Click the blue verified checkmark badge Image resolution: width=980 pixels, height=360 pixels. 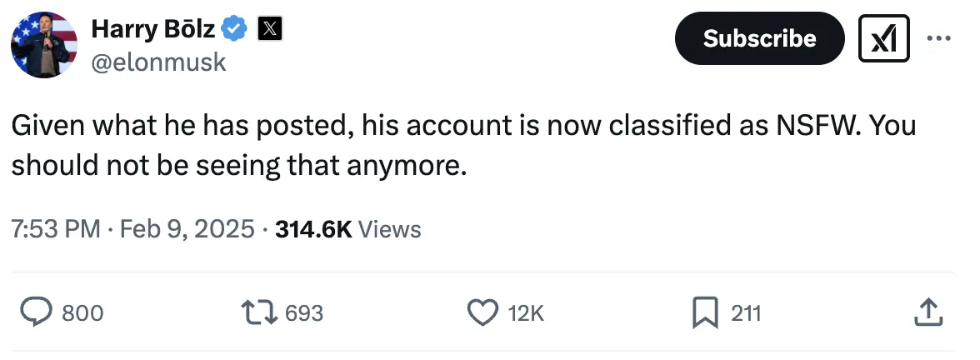pos(235,29)
